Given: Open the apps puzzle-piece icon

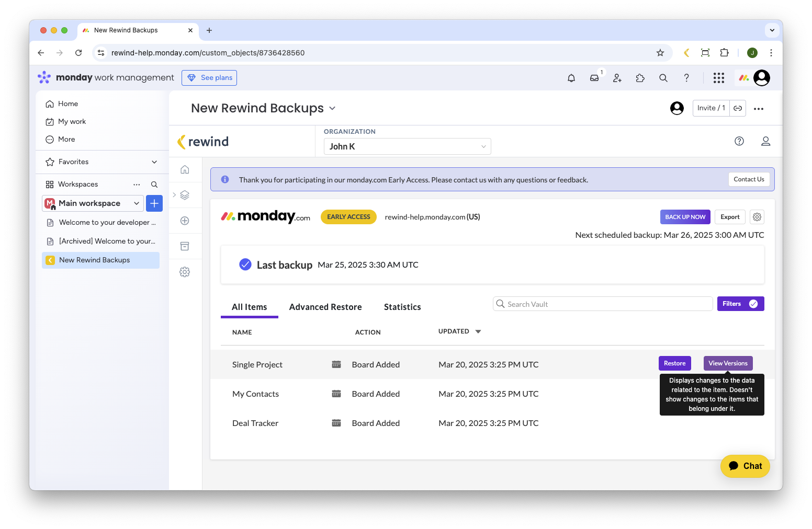Looking at the screenshot, I should click(640, 78).
